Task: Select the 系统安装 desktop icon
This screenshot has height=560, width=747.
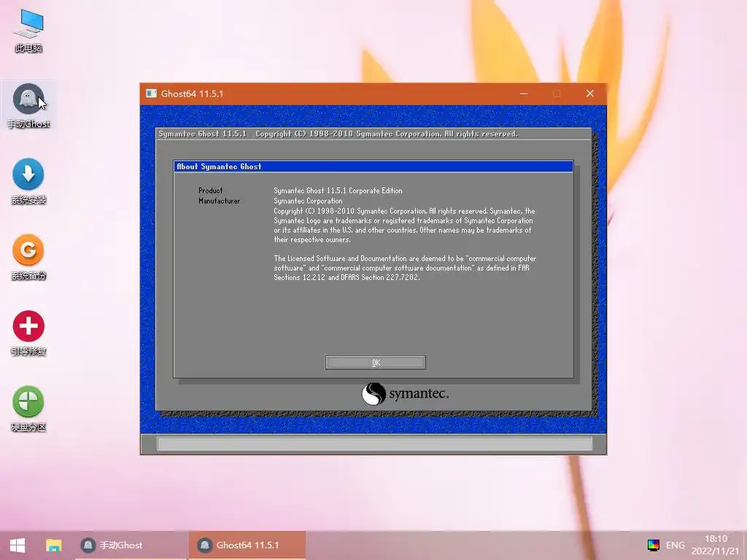Action: (x=28, y=182)
